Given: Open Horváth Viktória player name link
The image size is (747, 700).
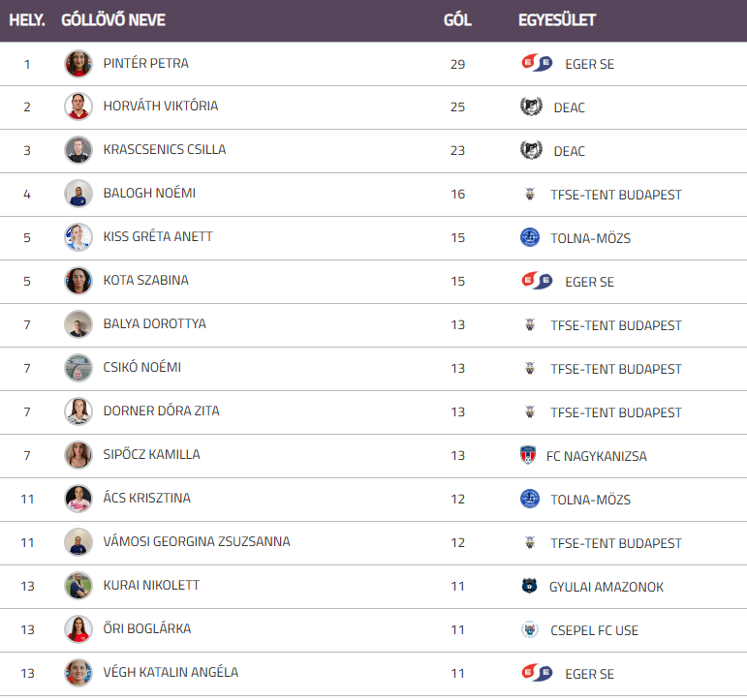Looking at the screenshot, I should (x=161, y=107).
